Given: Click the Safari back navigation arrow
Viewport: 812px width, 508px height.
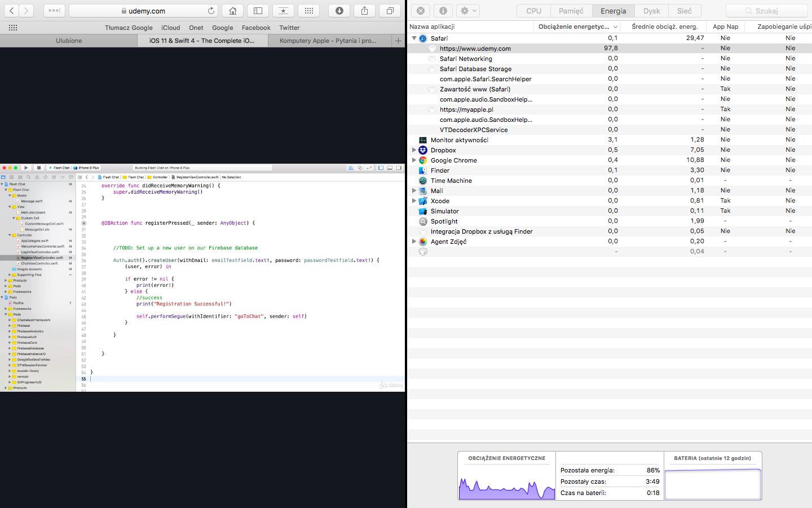Looking at the screenshot, I should [x=12, y=11].
